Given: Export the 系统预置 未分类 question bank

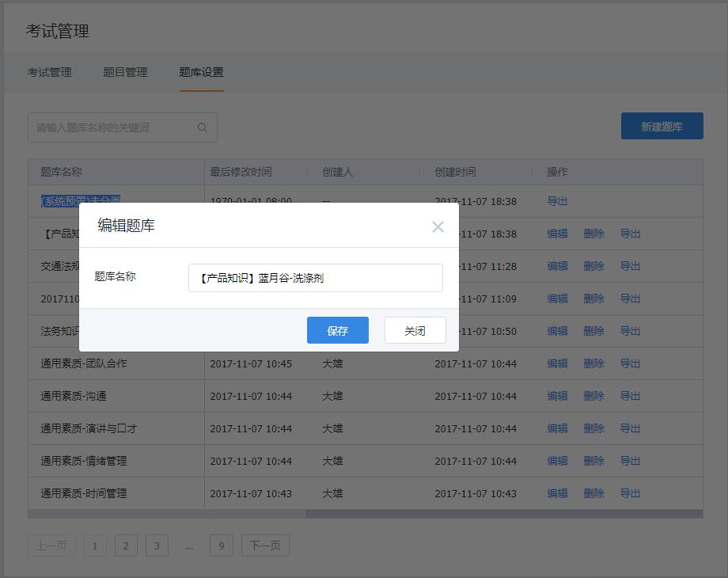Looking at the screenshot, I should coord(557,201).
